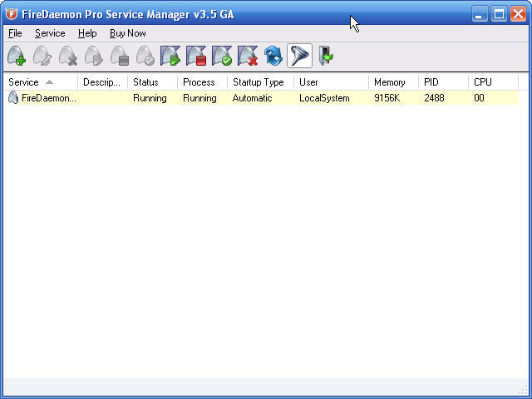The image size is (532, 399).
Task: Click the New service toolbar icon
Action: point(17,56)
